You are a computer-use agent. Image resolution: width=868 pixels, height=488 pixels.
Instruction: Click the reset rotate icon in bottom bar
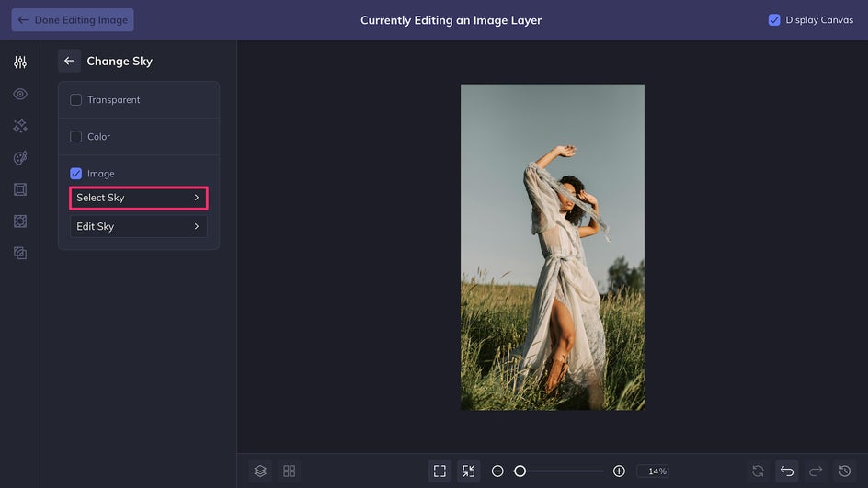click(x=758, y=471)
